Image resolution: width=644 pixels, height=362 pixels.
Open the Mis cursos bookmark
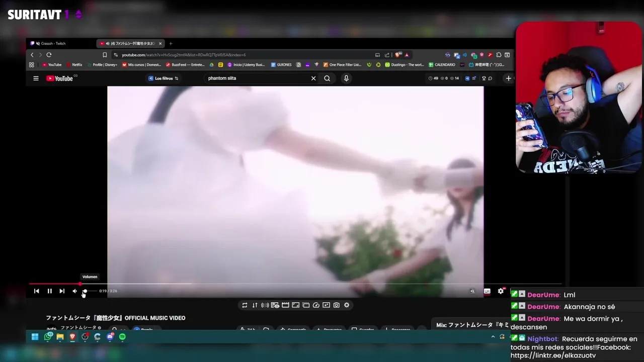[x=142, y=65]
